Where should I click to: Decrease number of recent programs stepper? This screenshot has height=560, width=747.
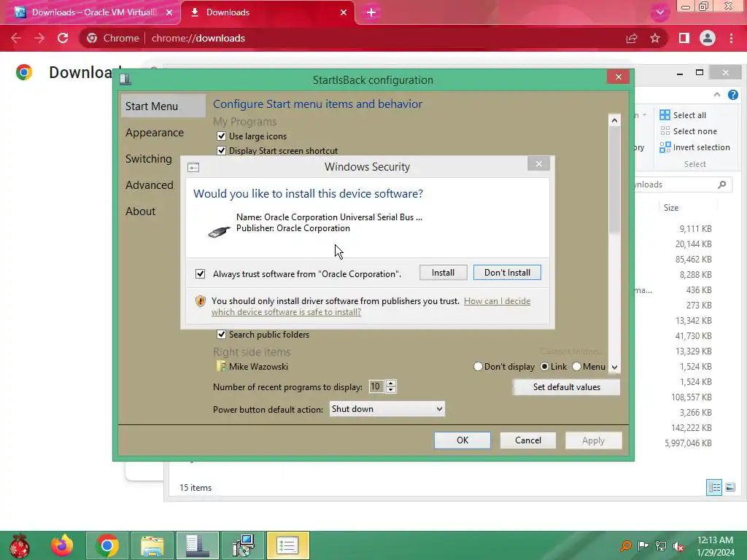tap(391, 390)
